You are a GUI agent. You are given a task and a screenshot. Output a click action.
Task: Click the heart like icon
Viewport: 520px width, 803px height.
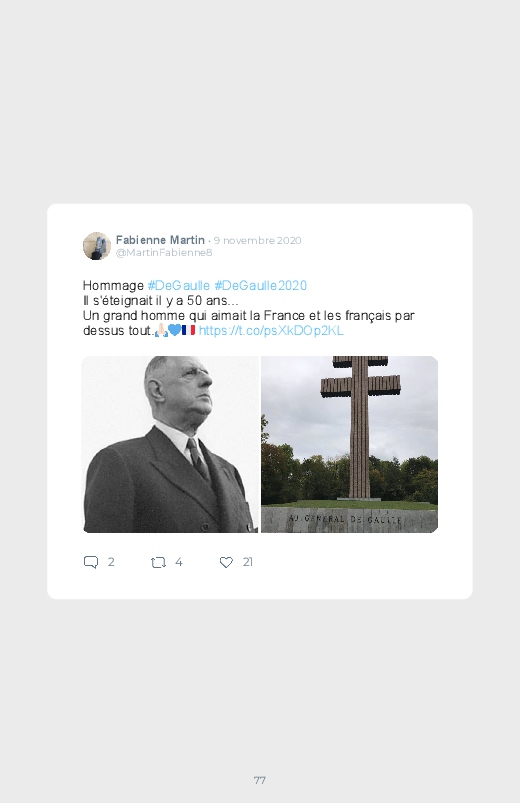click(x=226, y=562)
